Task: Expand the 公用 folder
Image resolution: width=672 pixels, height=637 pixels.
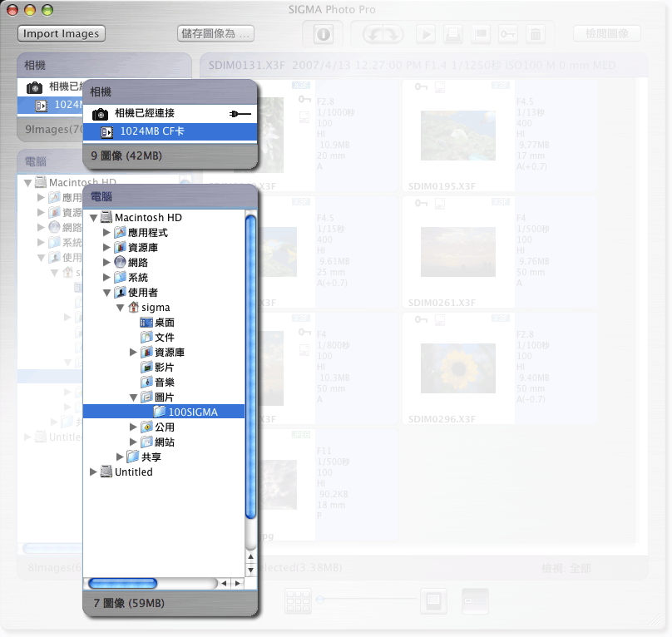Action: (x=133, y=427)
